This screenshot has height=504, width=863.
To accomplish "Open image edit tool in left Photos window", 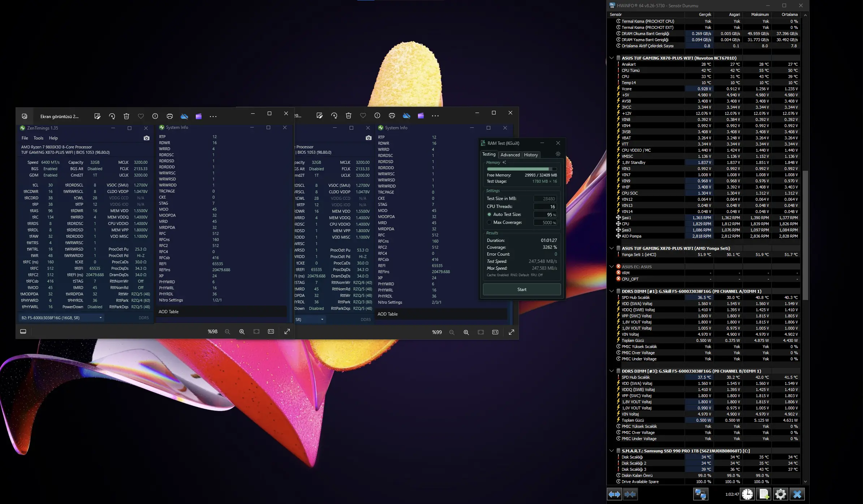I will tap(97, 116).
